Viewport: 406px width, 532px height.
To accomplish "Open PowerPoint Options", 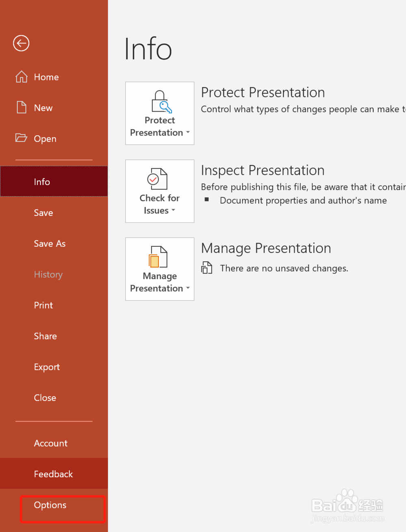I will (x=50, y=505).
